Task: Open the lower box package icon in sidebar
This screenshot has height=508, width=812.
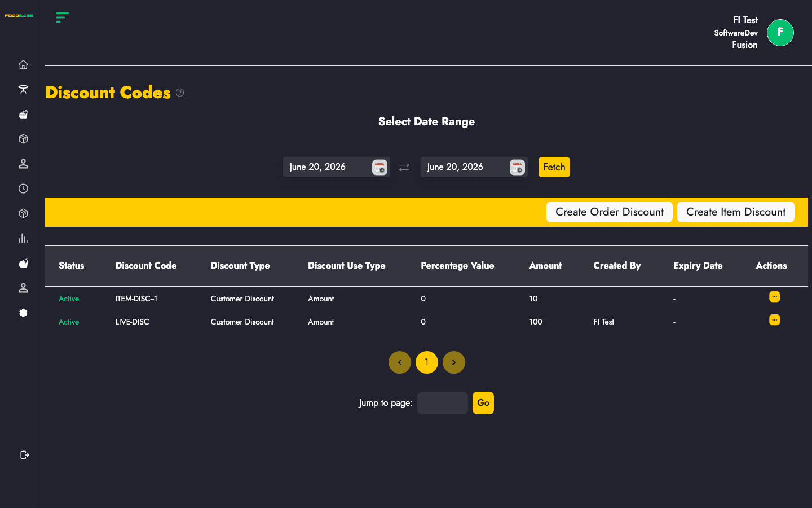Action: click(23, 213)
